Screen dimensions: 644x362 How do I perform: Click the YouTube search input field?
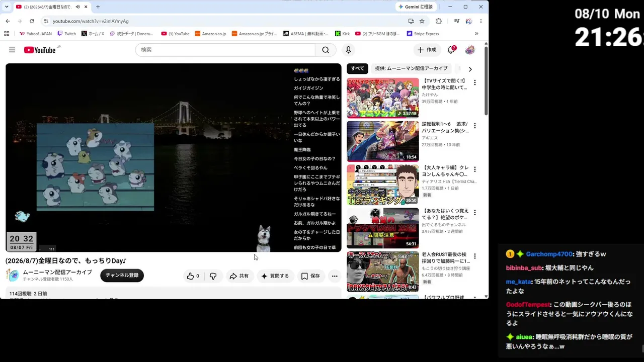click(x=225, y=50)
